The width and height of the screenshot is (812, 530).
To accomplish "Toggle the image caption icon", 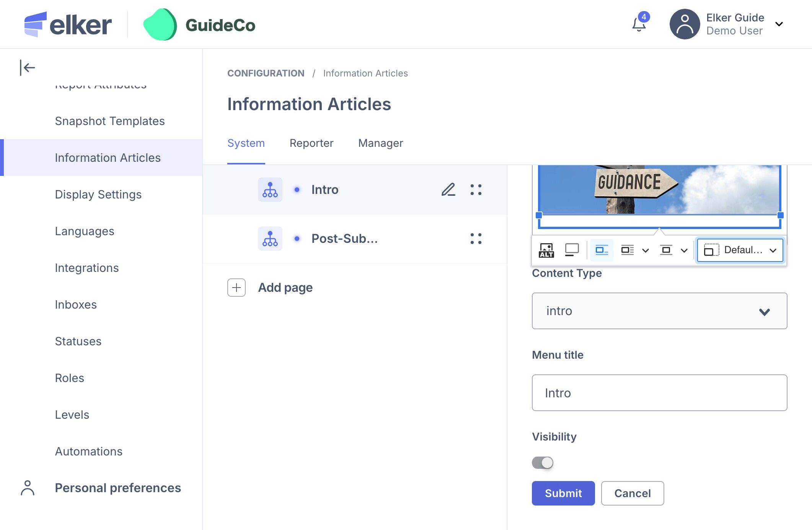I will pos(572,250).
